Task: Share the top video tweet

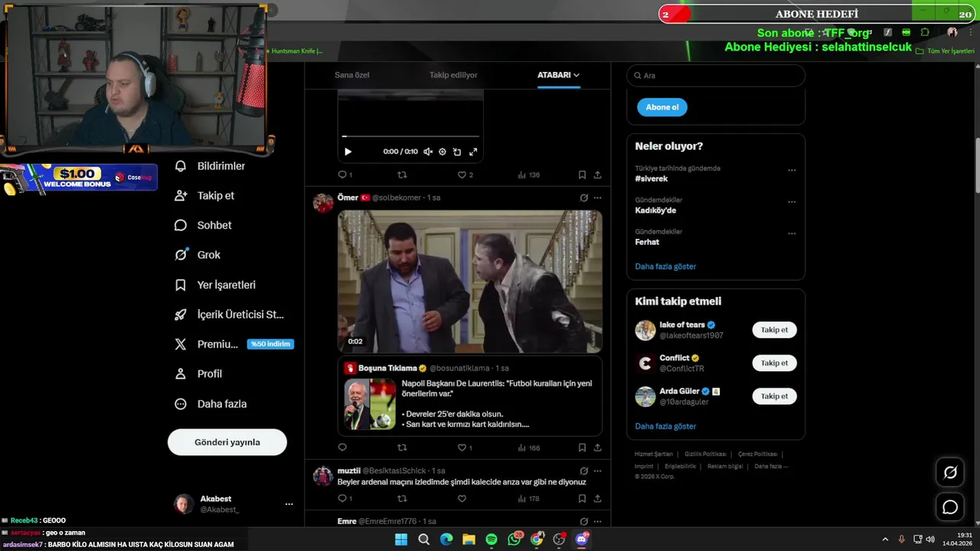Action: [597, 174]
